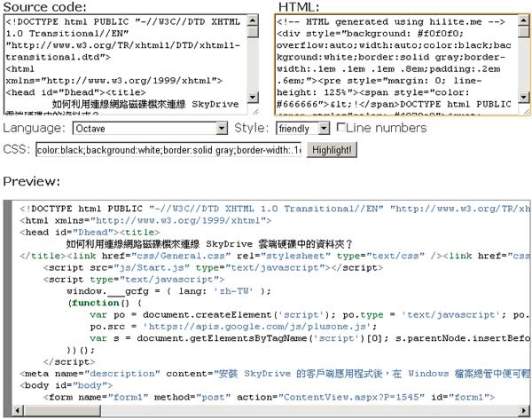Click the Source code textarea resize grip
532x419 pixels.
254,111
